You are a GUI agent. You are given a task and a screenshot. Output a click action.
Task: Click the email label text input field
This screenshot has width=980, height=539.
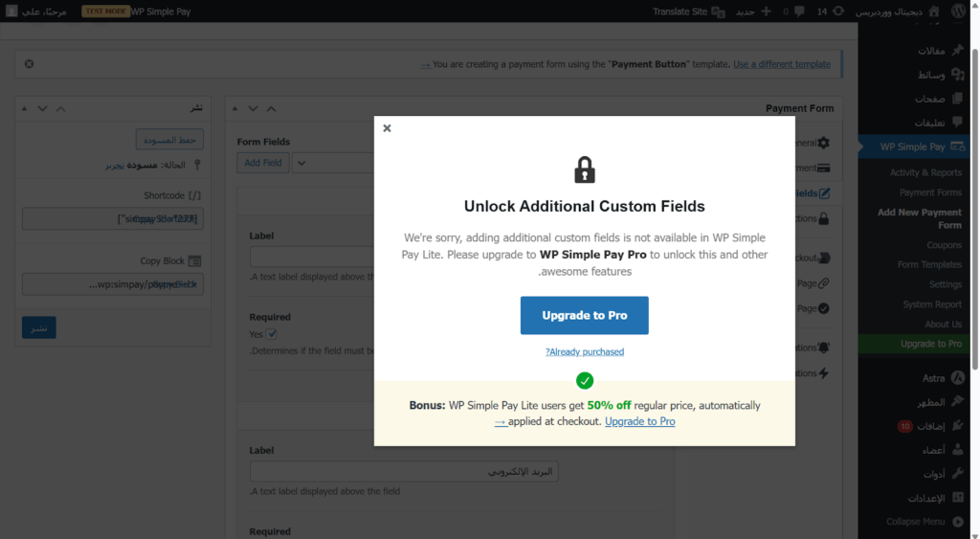(404, 472)
